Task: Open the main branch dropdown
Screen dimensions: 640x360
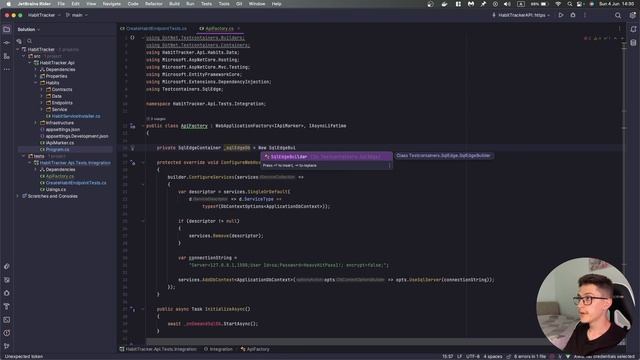Action: coord(77,15)
